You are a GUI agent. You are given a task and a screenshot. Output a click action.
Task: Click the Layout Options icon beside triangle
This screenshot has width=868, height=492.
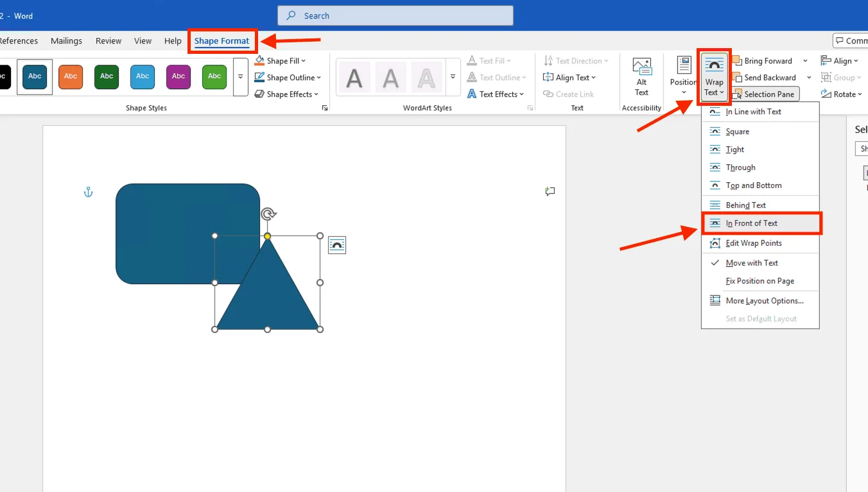tap(337, 245)
